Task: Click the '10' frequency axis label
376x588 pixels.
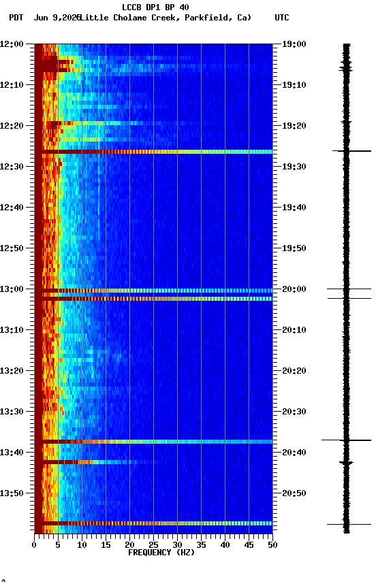Action: tap(82, 545)
